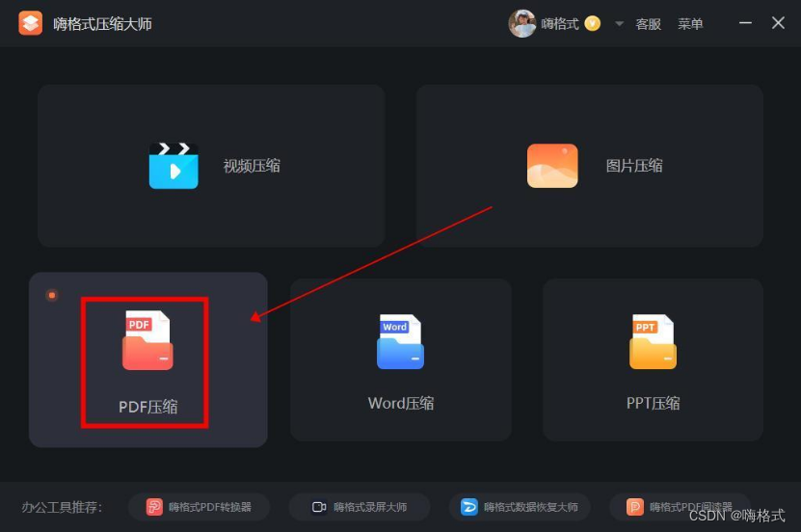Open the 客服 menu item

[x=649, y=23]
